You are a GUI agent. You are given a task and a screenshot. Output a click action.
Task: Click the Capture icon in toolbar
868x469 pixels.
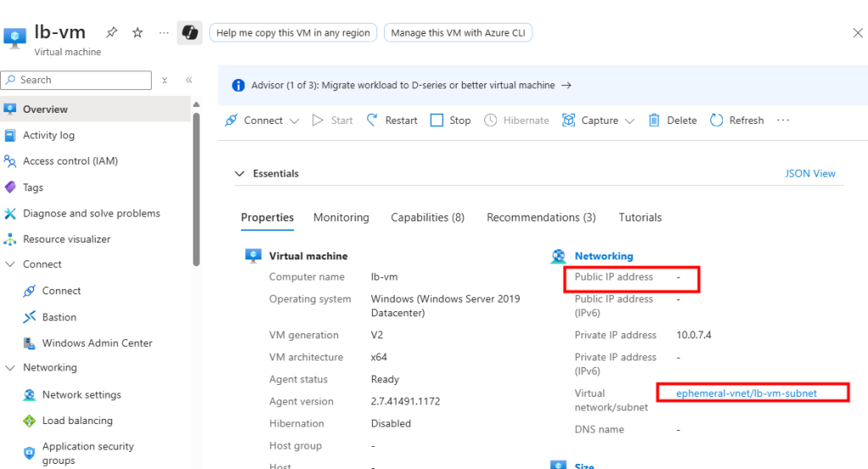point(569,120)
